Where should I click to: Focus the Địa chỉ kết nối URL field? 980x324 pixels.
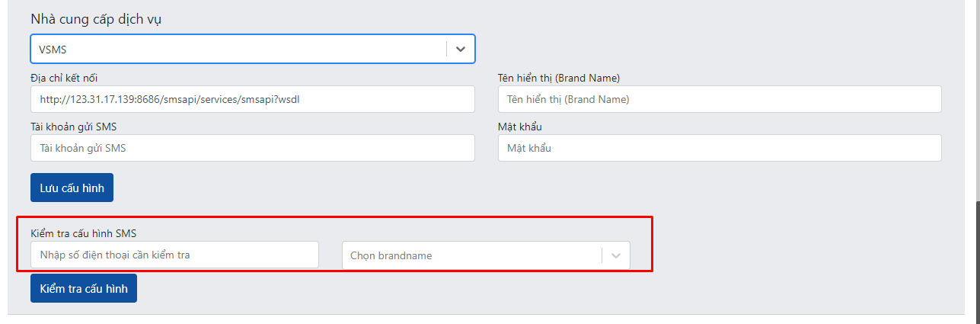tap(253, 99)
